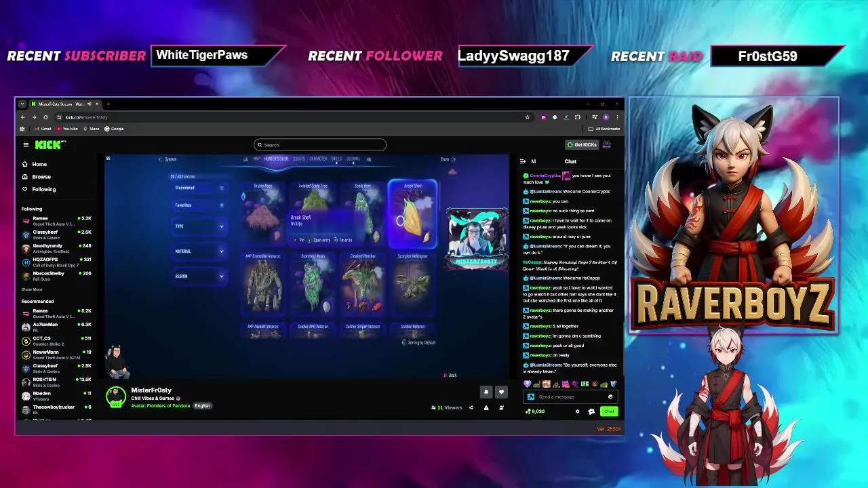This screenshot has width=868, height=488.
Task: Click MisterFr0sty streamer avatar
Action: pos(116,397)
